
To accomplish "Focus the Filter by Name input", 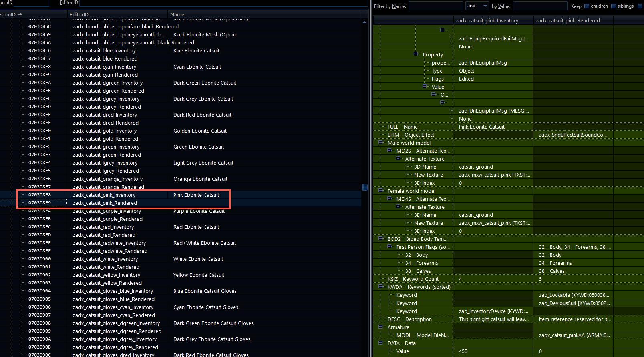I will 435,6.
